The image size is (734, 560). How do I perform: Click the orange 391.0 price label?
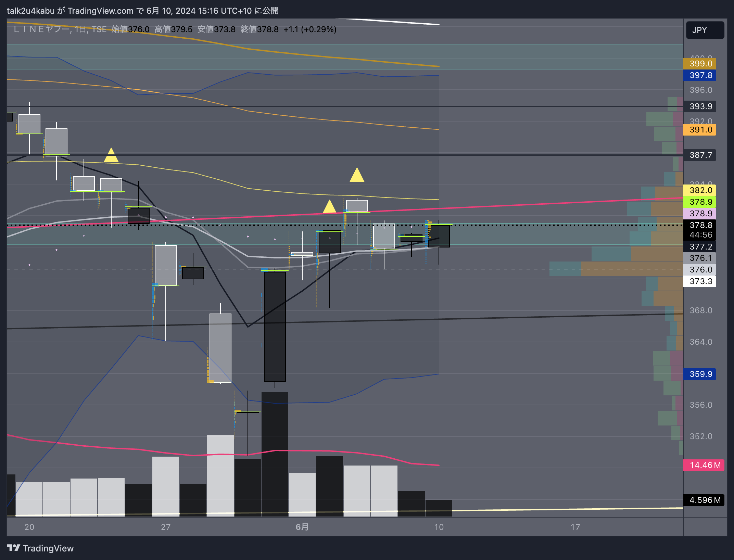pos(700,130)
